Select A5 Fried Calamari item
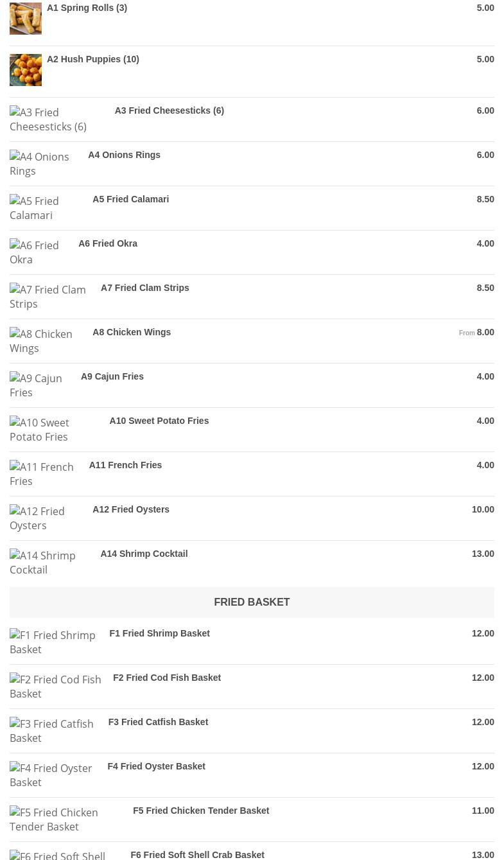504x860 pixels. (x=130, y=199)
